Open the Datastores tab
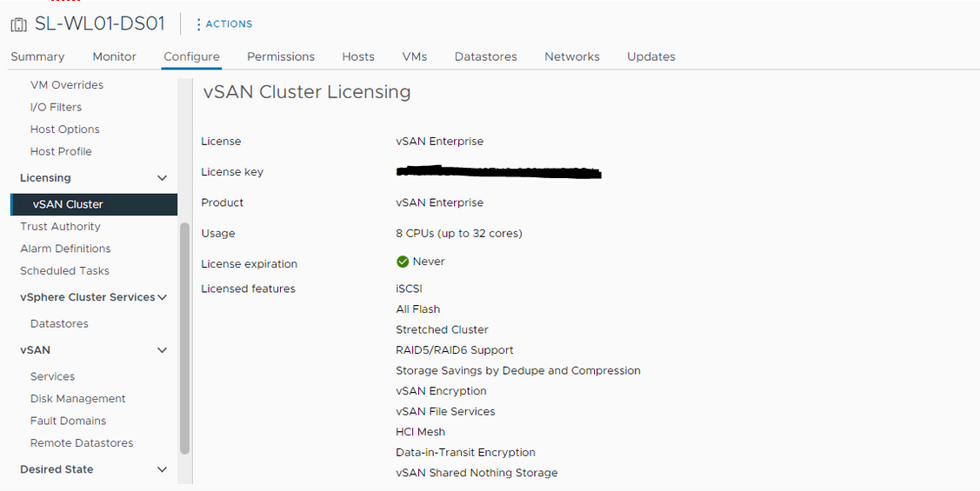The height and width of the screenshot is (491, 980). pyautogui.click(x=485, y=56)
